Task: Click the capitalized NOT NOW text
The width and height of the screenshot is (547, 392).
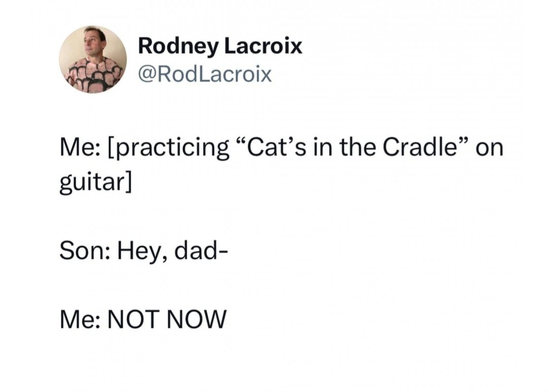Action: point(167,319)
